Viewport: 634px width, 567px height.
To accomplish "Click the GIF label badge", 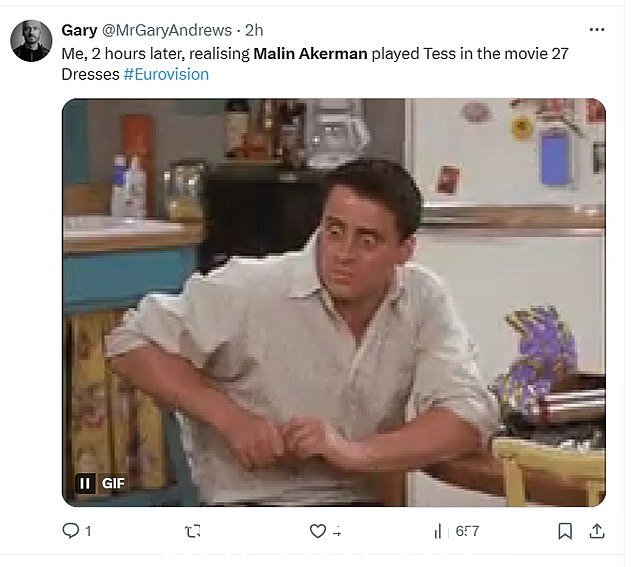I will tap(113, 483).
